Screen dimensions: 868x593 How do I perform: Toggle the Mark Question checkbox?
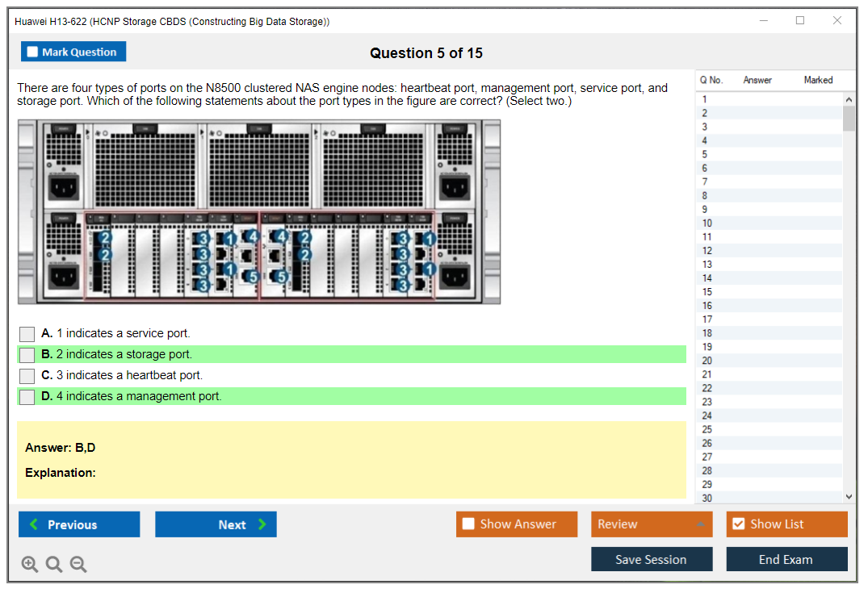32,52
